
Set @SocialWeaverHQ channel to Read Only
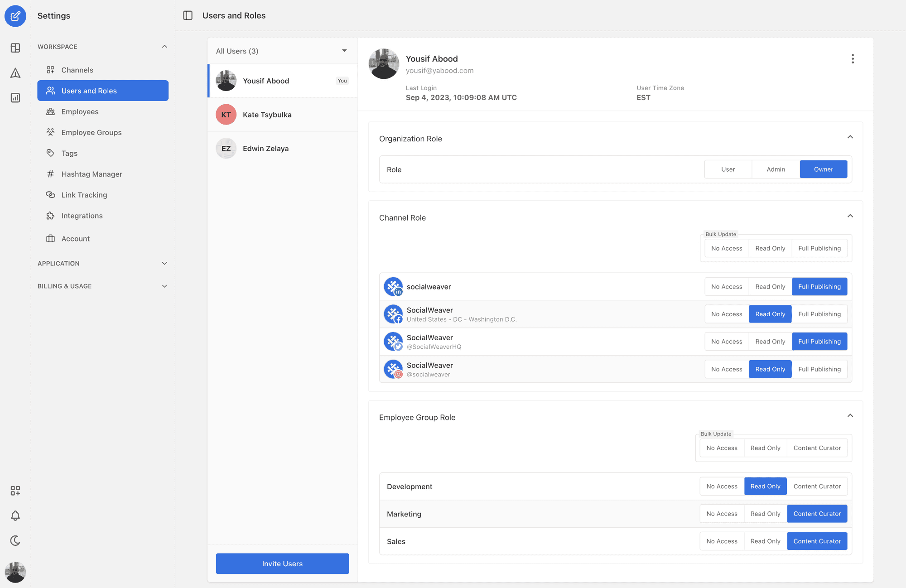coord(770,342)
